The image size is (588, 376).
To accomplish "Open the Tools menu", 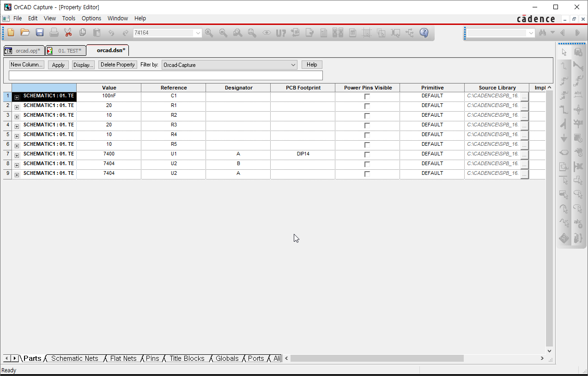I will tap(69, 18).
